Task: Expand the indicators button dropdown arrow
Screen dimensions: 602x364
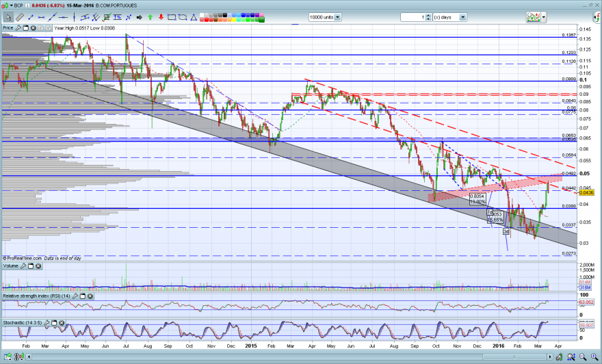Action: [x=544, y=17]
